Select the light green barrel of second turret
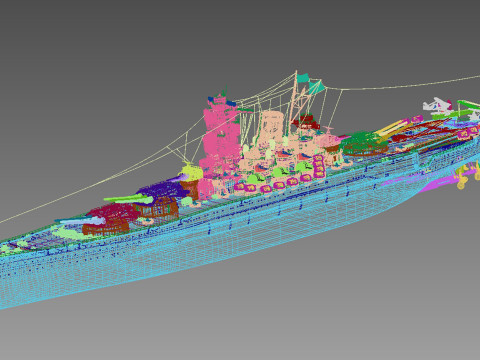This screenshot has height=360, width=480. [x=128, y=199]
